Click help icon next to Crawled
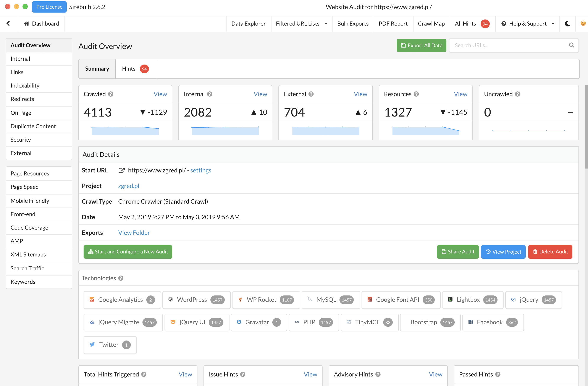The width and height of the screenshot is (588, 386). [x=111, y=94]
